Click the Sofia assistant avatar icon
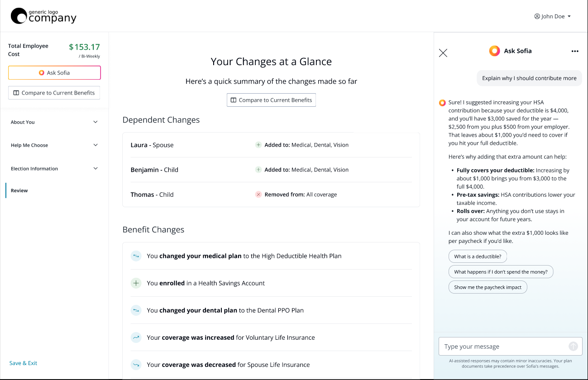Screen dimensions: 588x380 [494, 51]
